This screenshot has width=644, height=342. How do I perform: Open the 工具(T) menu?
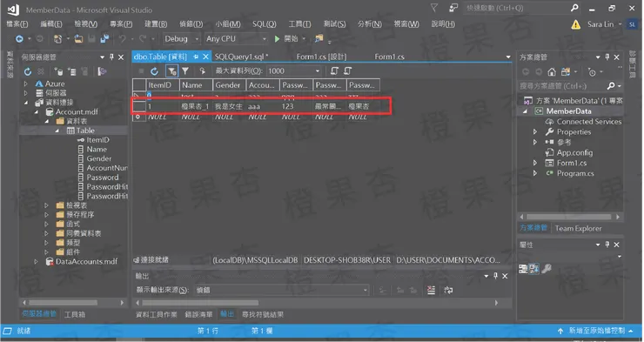tap(299, 24)
